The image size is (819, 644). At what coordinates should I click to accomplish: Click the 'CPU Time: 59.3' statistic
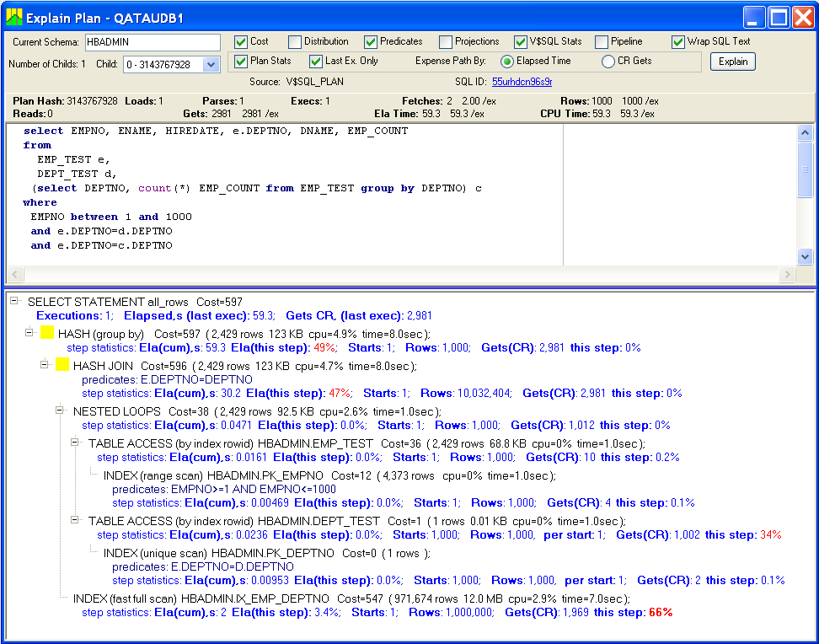pos(575,114)
